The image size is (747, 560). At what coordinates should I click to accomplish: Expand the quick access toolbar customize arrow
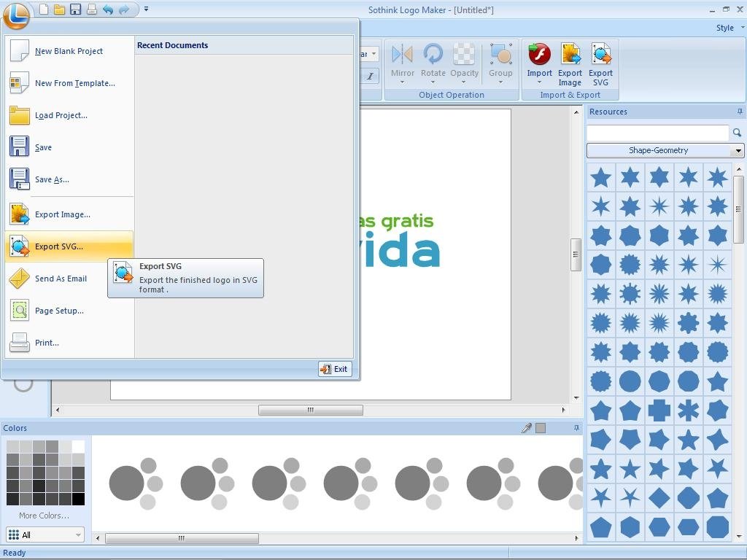[x=146, y=9]
